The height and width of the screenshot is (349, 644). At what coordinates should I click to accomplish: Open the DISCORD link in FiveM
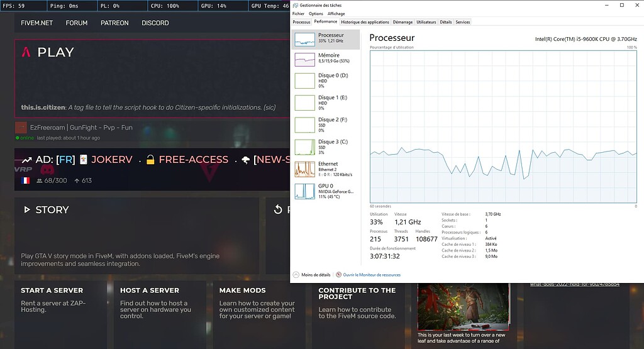click(x=155, y=23)
